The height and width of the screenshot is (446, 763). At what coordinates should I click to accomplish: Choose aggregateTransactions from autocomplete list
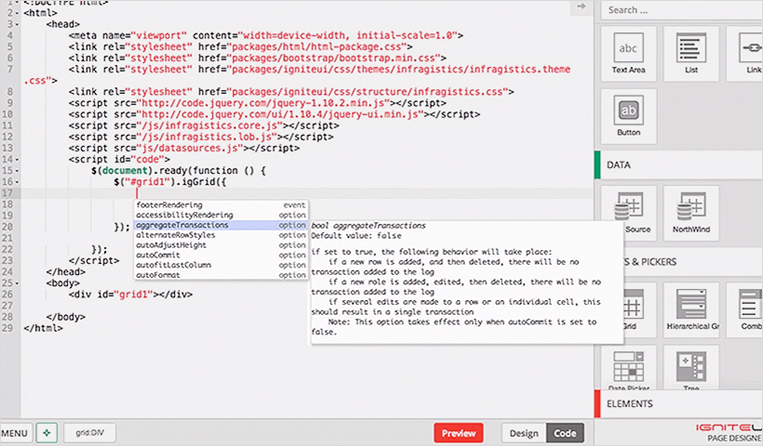click(x=182, y=225)
